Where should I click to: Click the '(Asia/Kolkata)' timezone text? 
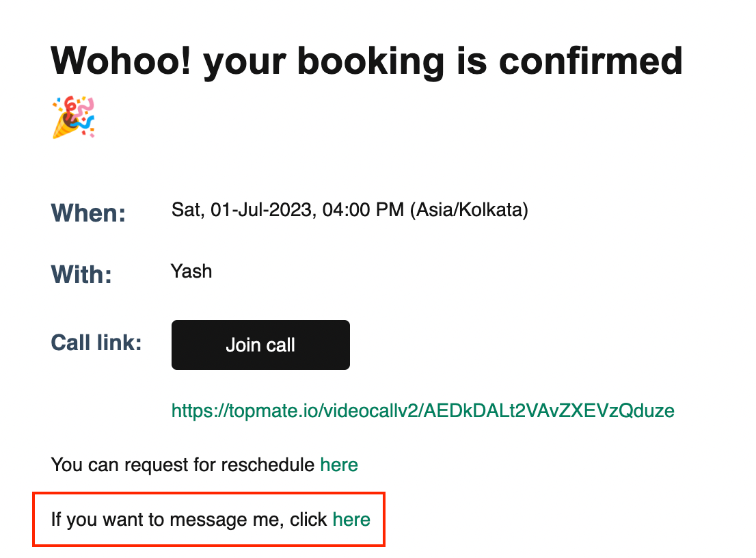tap(469, 210)
